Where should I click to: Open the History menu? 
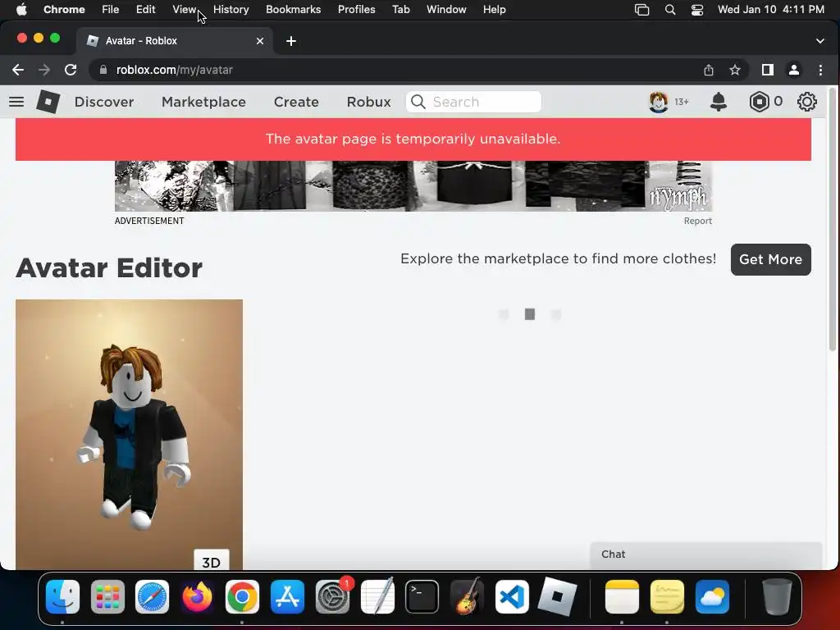(231, 10)
